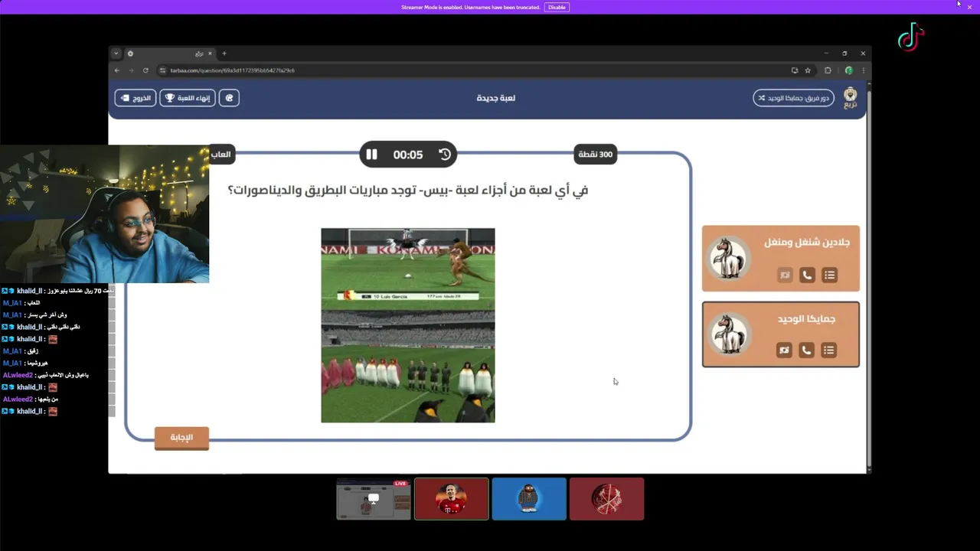Close the تربع browser tab
The height and width of the screenshot is (551, 980).
[x=210, y=54]
